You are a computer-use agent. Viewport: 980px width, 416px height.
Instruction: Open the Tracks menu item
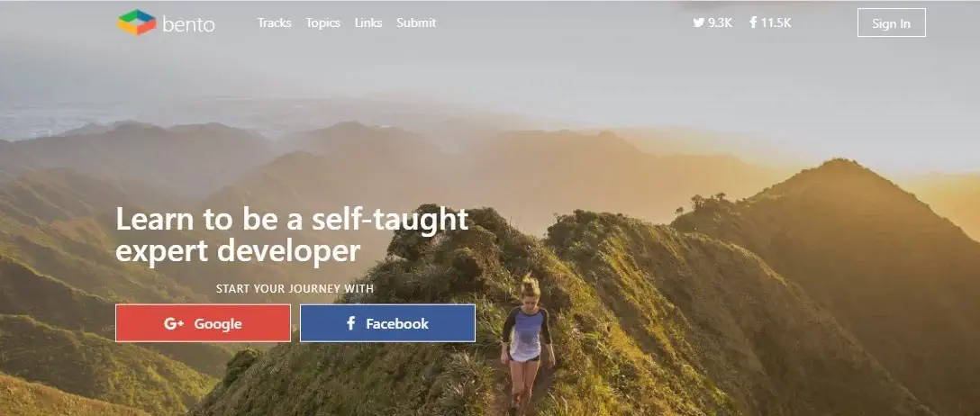coord(275,23)
